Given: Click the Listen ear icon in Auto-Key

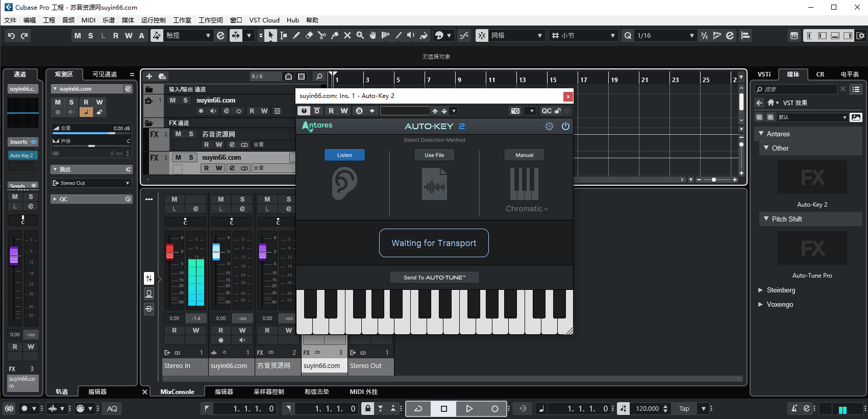Looking at the screenshot, I should (344, 184).
